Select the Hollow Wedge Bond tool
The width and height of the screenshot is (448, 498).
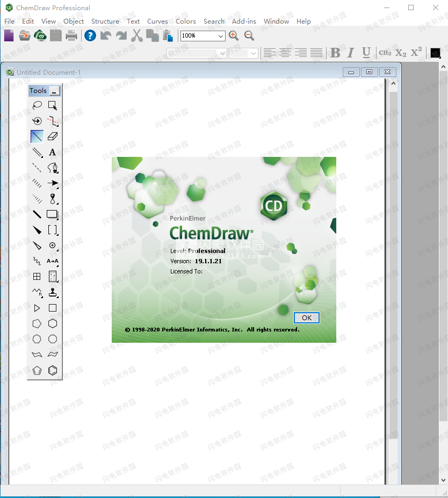[x=37, y=246]
